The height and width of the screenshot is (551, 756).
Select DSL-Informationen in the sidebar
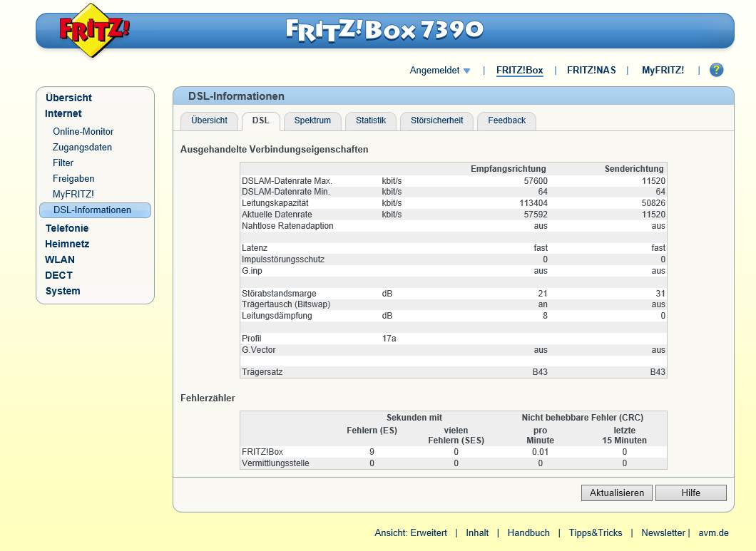pyautogui.click(x=95, y=210)
